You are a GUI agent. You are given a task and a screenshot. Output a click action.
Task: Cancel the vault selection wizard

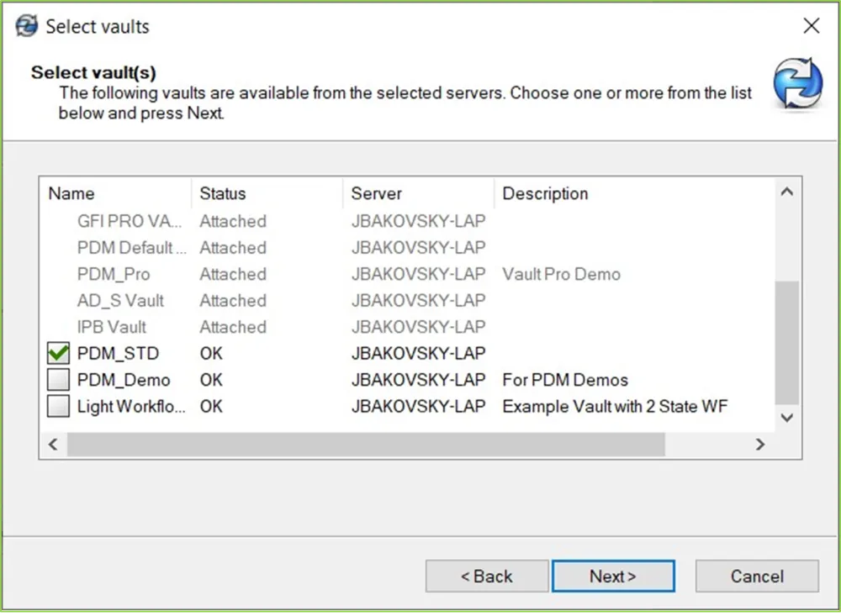756,577
